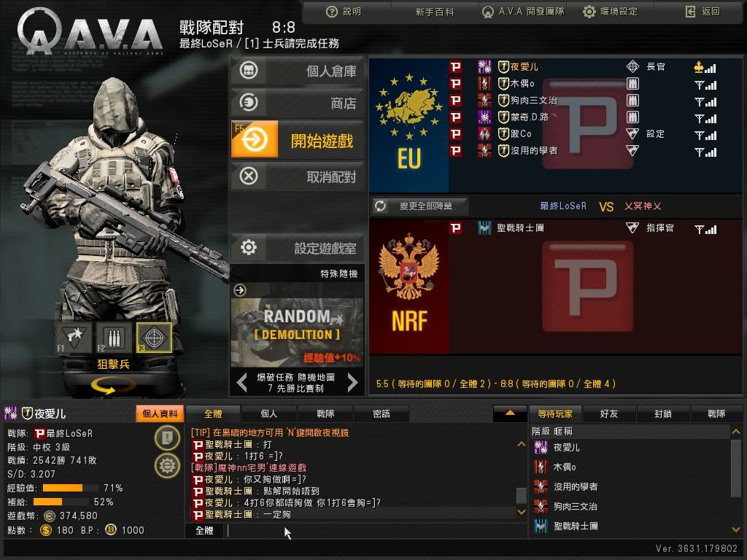Click the rotate character arrow icon

tap(112, 385)
